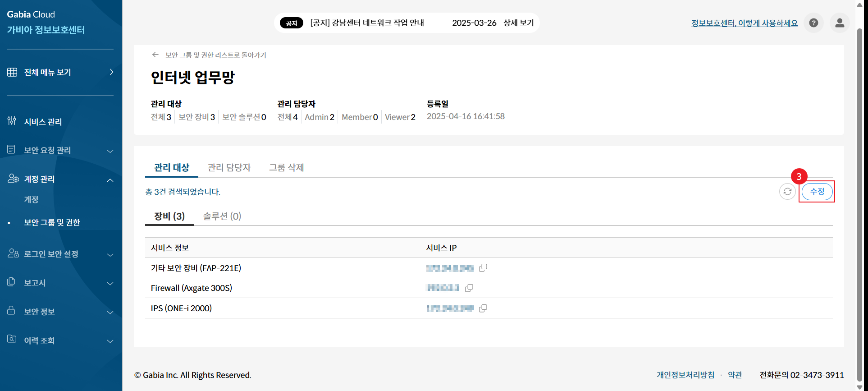Select the 장비 (3) sub-tab
868x391 pixels.
coord(169,216)
